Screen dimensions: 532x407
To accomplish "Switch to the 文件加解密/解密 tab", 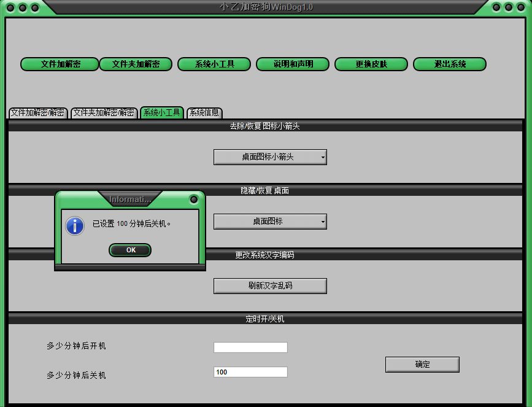I will 38,113.
